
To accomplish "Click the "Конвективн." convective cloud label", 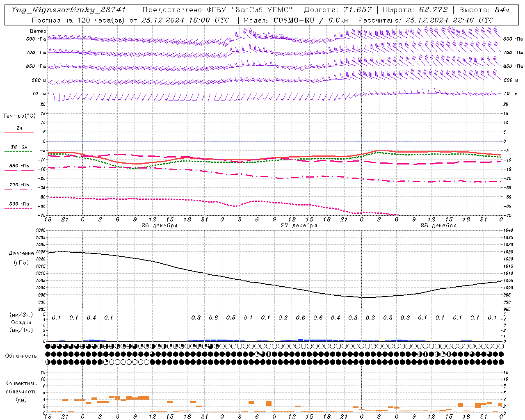I will tap(21, 383).
